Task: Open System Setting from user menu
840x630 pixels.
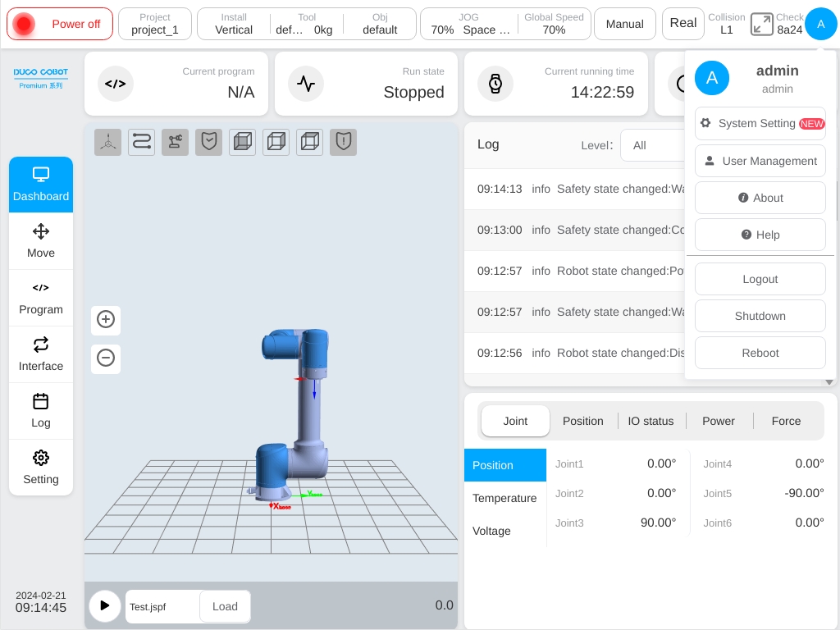Action: (x=760, y=123)
